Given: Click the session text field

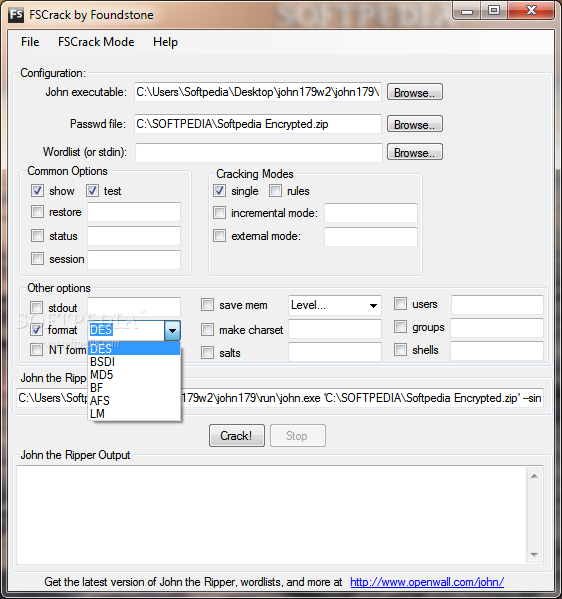Looking at the screenshot, I should pyautogui.click(x=134, y=260).
